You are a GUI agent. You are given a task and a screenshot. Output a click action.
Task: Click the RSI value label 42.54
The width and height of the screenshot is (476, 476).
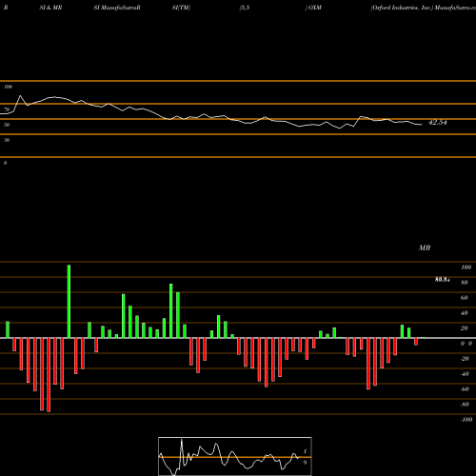(x=438, y=123)
